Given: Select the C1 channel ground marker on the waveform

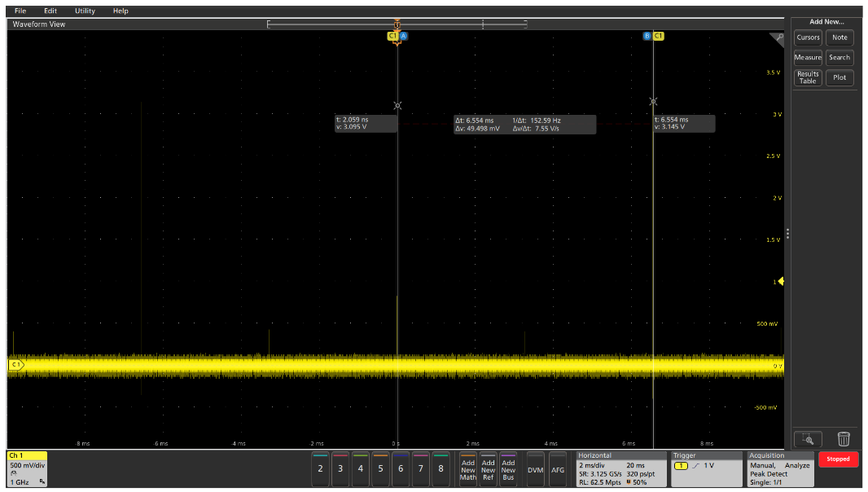Looking at the screenshot, I should point(15,365).
